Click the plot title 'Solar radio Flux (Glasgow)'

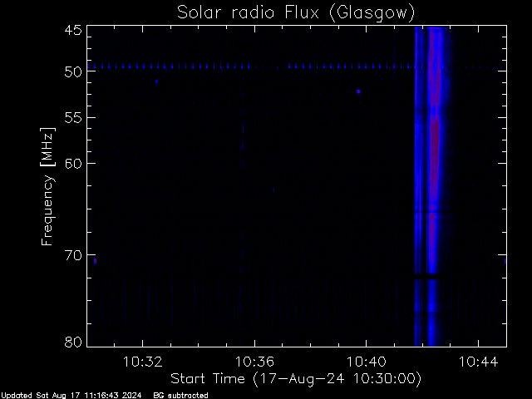(x=296, y=12)
